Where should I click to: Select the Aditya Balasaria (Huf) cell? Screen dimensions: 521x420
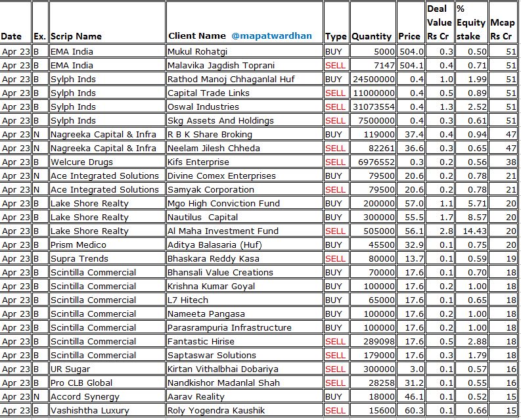pyautogui.click(x=244, y=245)
